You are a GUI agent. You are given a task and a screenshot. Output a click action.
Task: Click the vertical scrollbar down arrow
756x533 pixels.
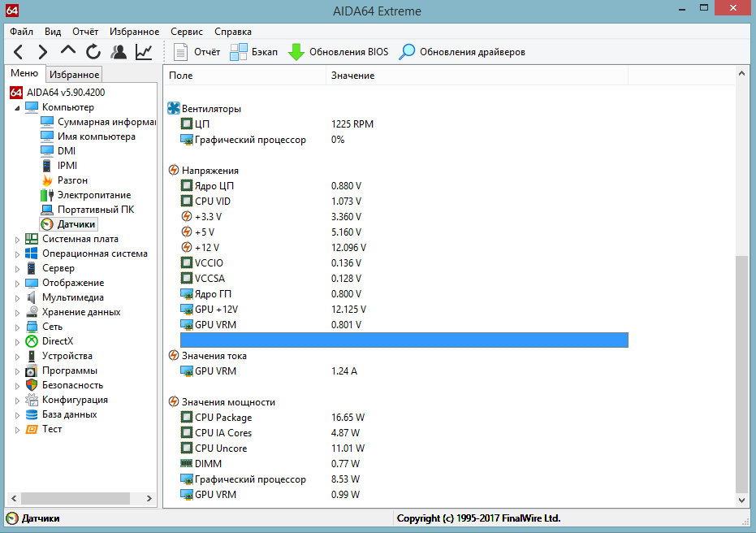[741, 500]
